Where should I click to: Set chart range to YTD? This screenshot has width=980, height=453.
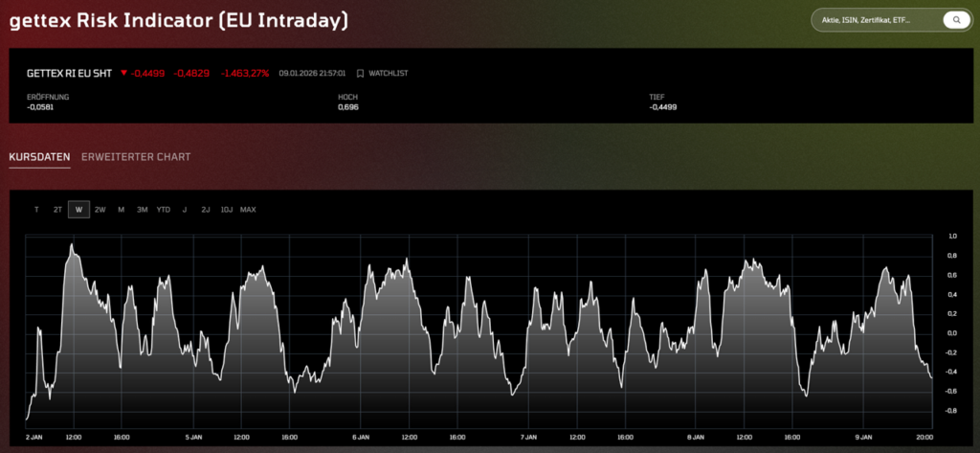(x=164, y=210)
